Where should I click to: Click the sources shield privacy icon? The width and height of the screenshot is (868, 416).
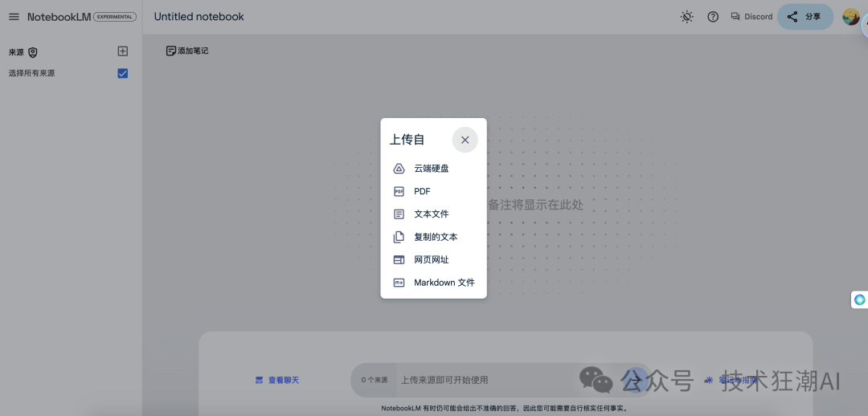click(33, 52)
